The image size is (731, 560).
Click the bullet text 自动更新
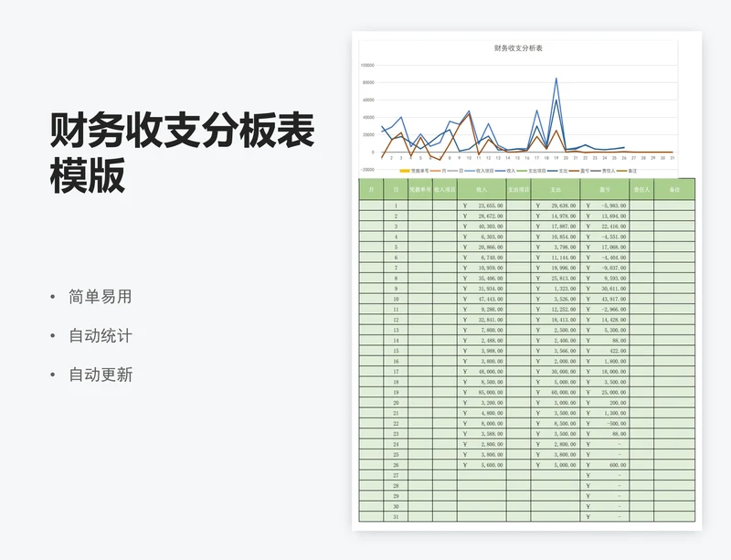(x=101, y=375)
